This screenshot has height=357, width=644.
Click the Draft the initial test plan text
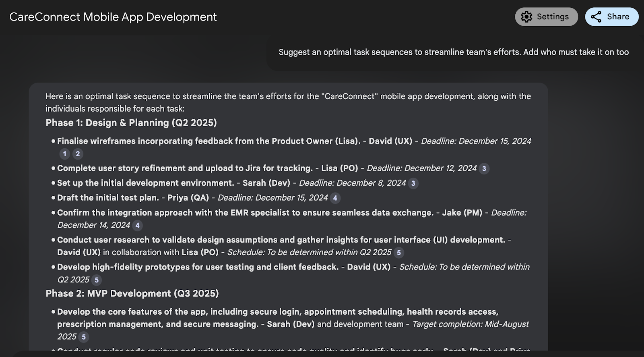pyautogui.click(x=108, y=198)
